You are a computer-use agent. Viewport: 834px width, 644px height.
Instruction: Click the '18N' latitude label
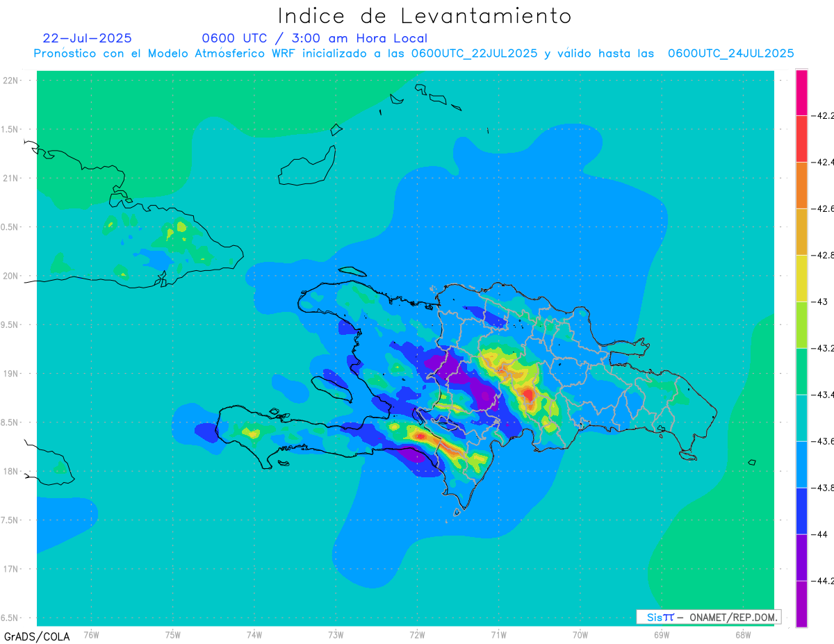click(x=11, y=471)
